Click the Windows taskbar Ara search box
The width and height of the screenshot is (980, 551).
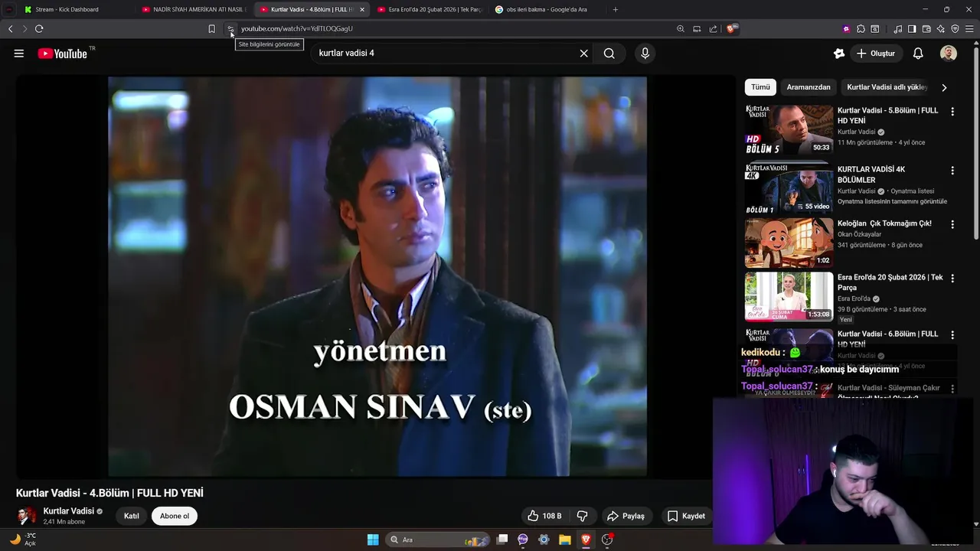tap(436, 540)
